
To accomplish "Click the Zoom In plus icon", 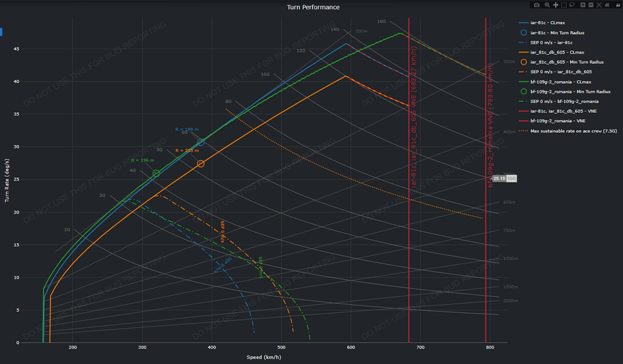I will [x=583, y=5].
